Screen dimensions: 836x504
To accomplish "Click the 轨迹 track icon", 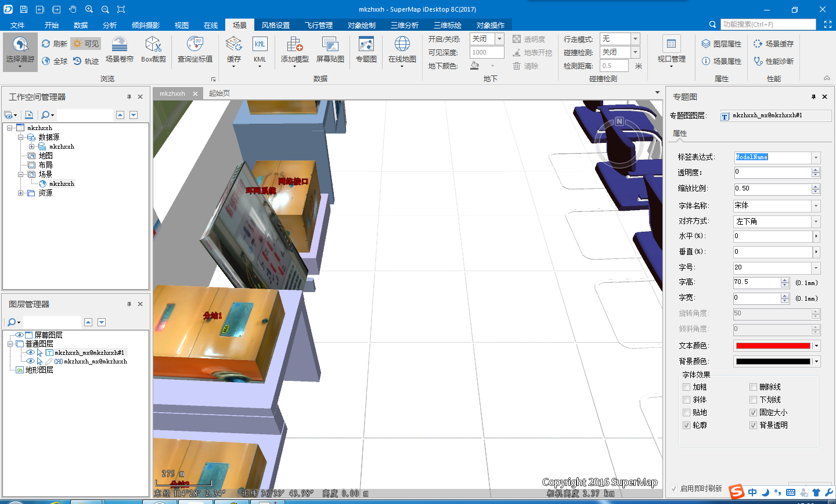I will tap(77, 61).
